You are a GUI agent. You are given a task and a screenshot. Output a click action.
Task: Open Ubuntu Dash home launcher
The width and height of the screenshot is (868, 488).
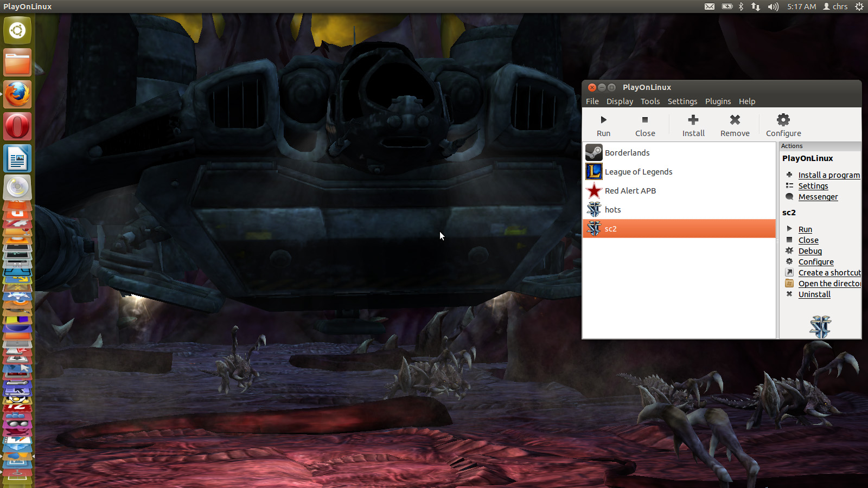[x=17, y=30]
